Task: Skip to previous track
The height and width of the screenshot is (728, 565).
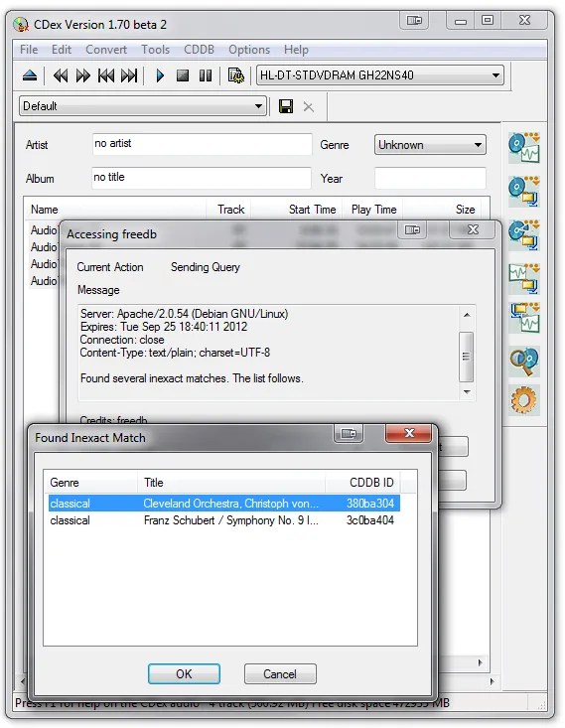Action: click(106, 75)
